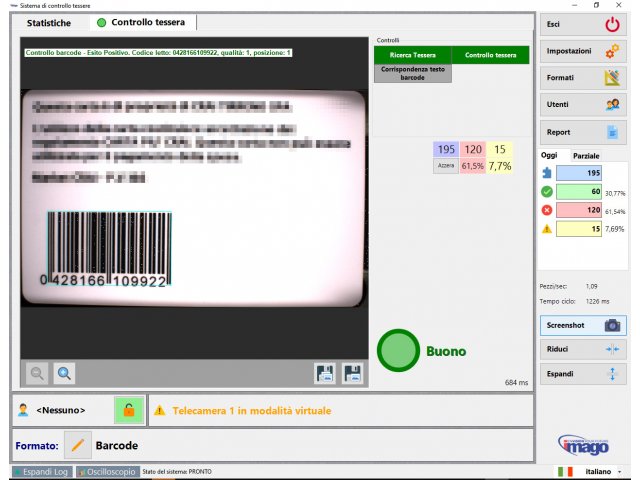Click the red X rejected-count icon
Screen dimensions: 640x480
547,210
